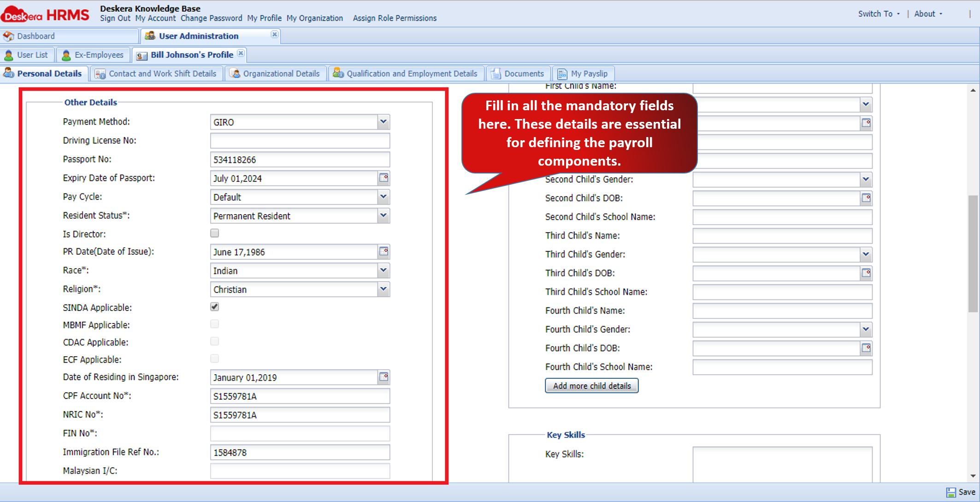
Task: Toggle the Is Director checkbox
Action: 214,233
